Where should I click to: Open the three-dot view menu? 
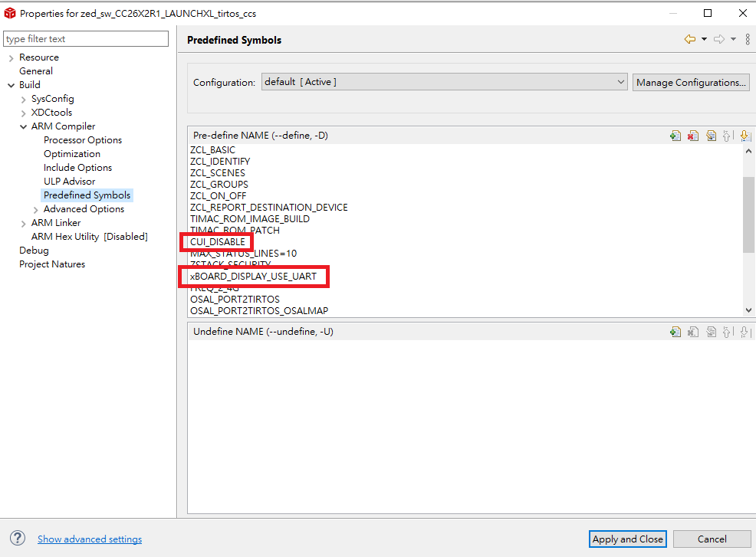[748, 39]
